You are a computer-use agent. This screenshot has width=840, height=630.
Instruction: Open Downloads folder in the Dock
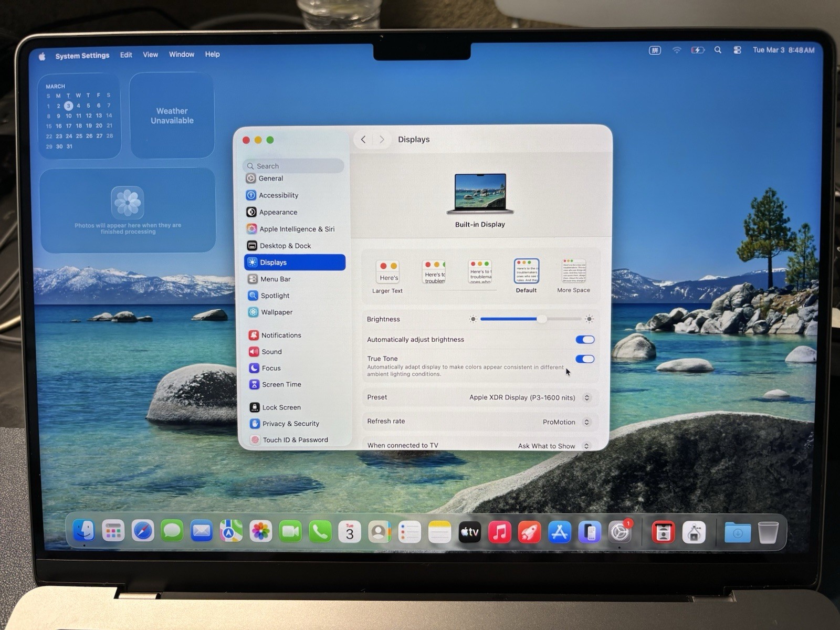point(738,533)
